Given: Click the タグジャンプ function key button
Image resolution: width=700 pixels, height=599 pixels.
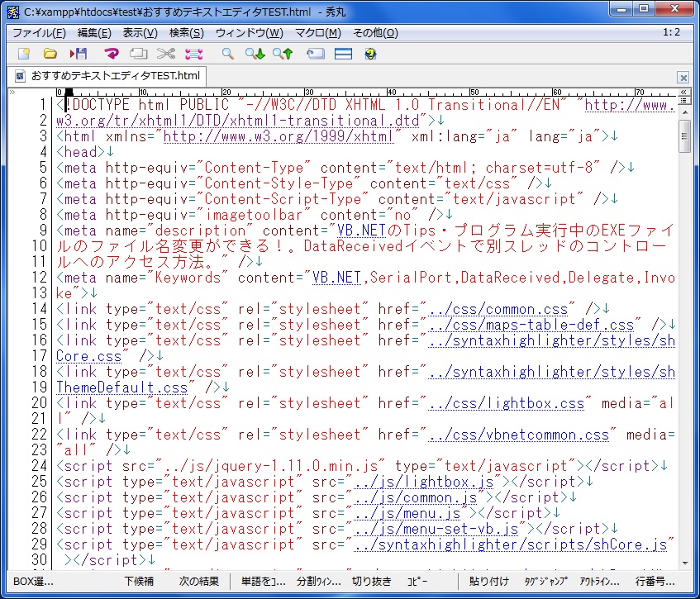Looking at the screenshot, I should tap(546, 581).
